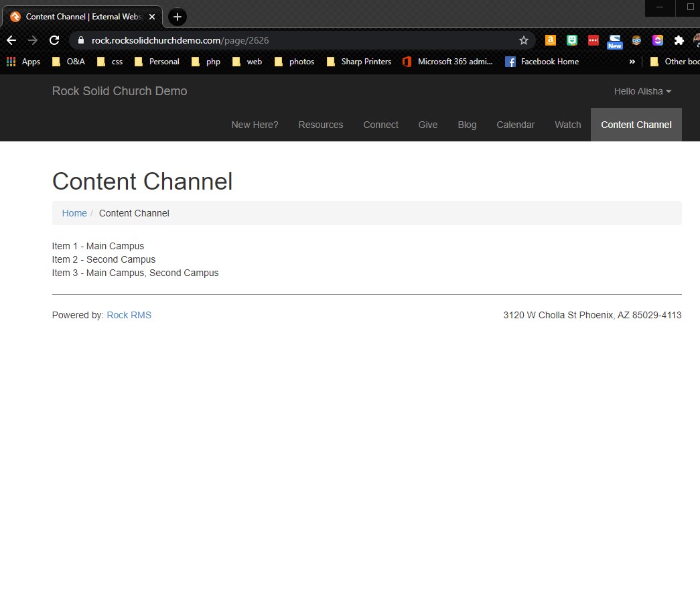Click the Home breadcrumb link
The height and width of the screenshot is (589, 700).
[x=74, y=214]
